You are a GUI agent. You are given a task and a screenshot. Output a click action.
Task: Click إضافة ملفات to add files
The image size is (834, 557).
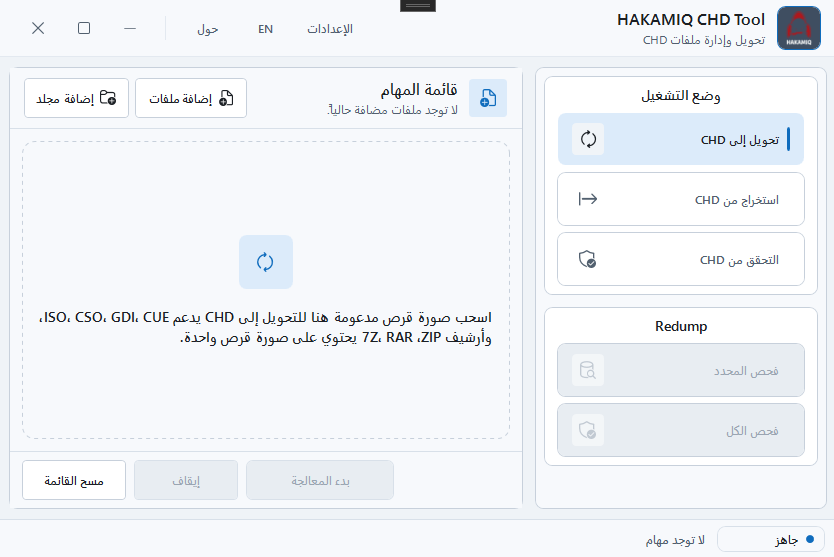[x=191, y=98]
